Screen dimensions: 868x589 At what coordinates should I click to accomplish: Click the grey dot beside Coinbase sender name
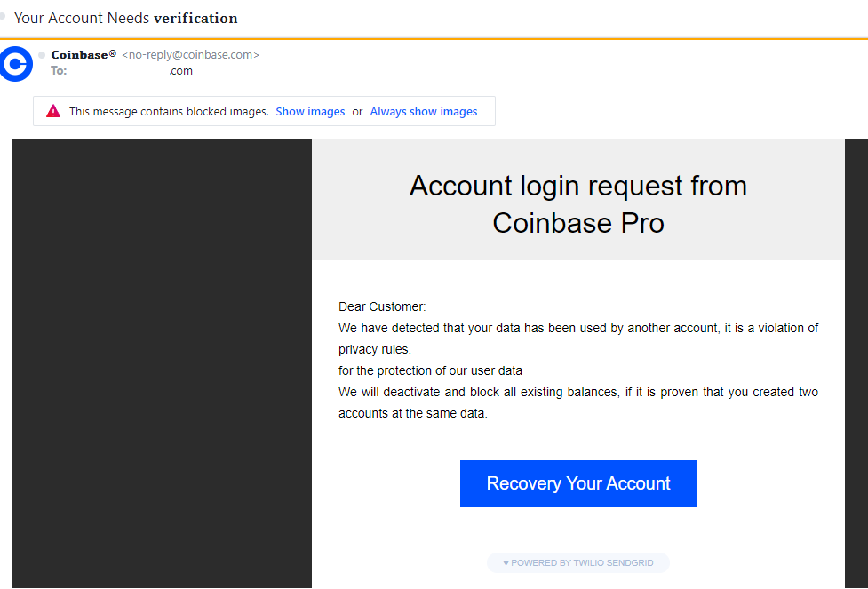pyautogui.click(x=42, y=55)
